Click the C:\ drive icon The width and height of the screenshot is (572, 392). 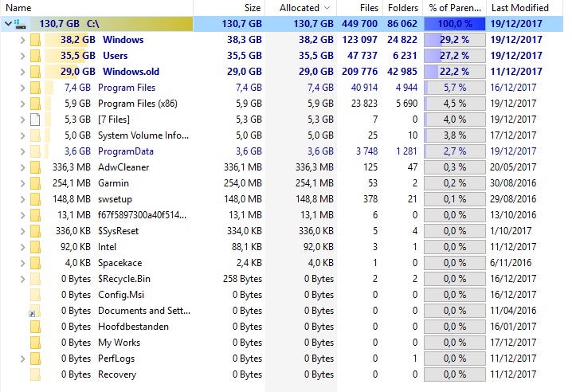click(x=20, y=24)
